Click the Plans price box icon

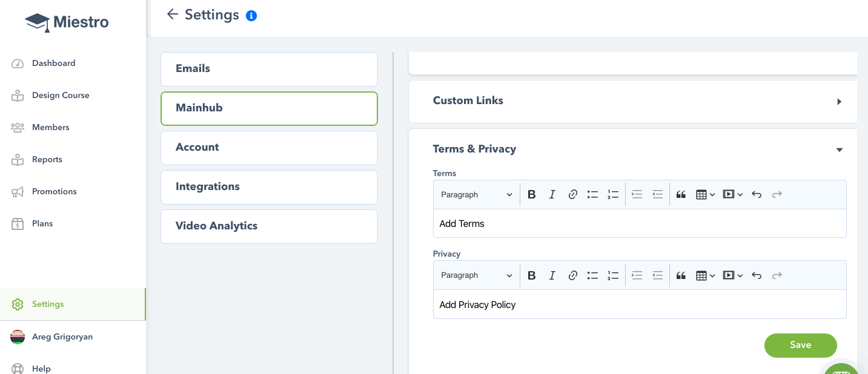point(18,224)
